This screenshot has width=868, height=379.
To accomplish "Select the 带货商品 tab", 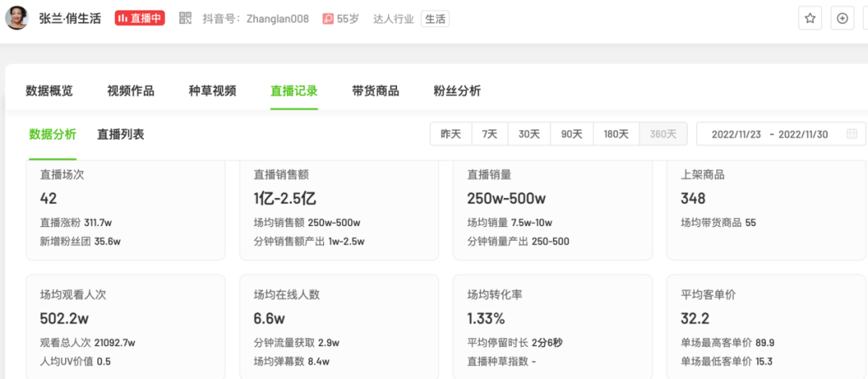I will coord(375,91).
